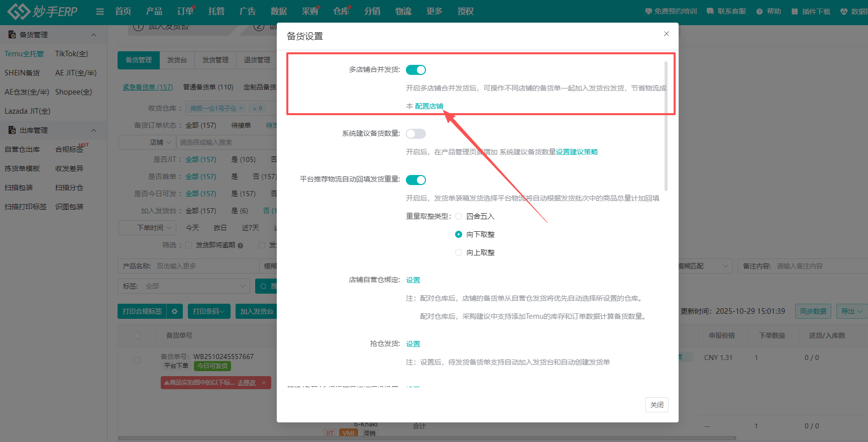
Task: Collapse the 出库管理 sidebar section
Action: pyautogui.click(x=93, y=130)
